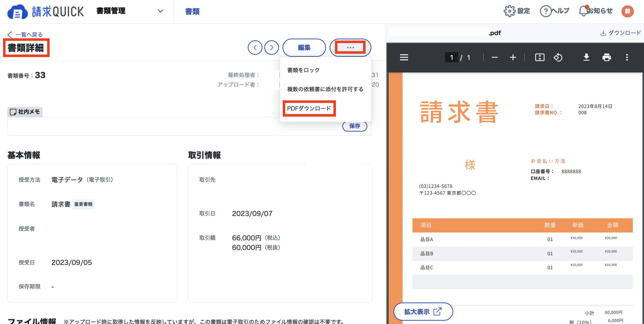This screenshot has width=644, height=324.
Task: Click the invoice date 2023年8月14日
Action: pyautogui.click(x=595, y=106)
